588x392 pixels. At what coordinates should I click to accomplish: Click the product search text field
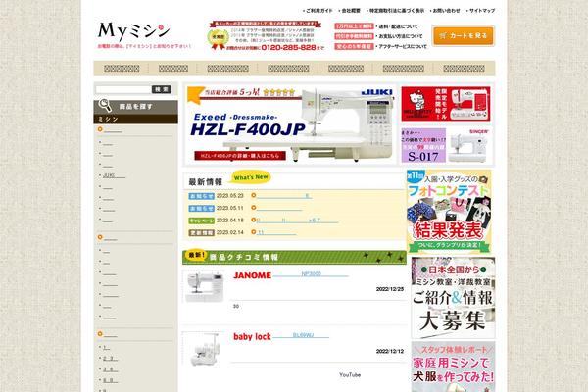(123, 89)
